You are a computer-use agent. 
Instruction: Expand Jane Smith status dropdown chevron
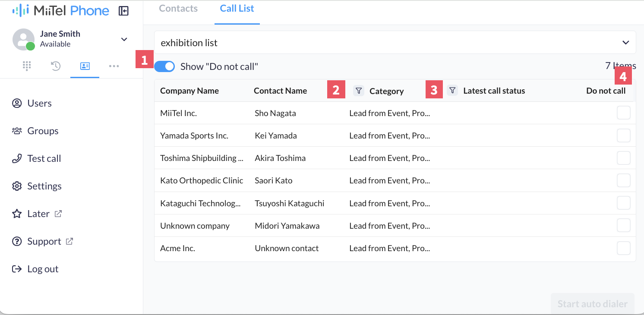124,39
